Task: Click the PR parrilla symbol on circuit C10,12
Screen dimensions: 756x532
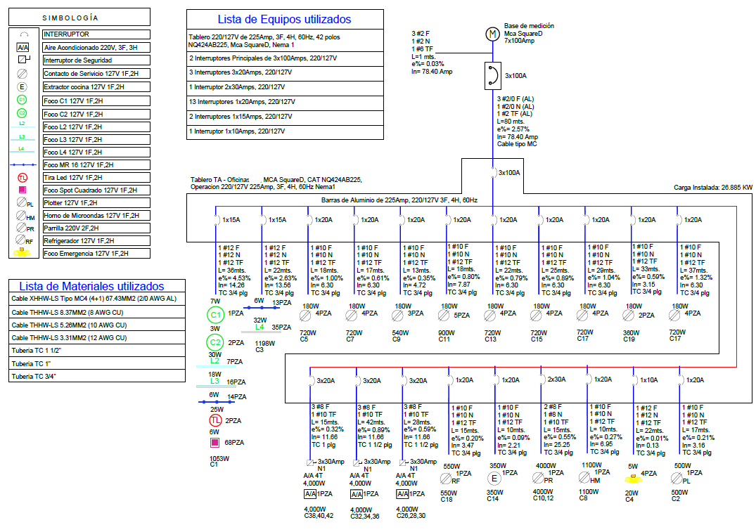Action: [x=539, y=479]
